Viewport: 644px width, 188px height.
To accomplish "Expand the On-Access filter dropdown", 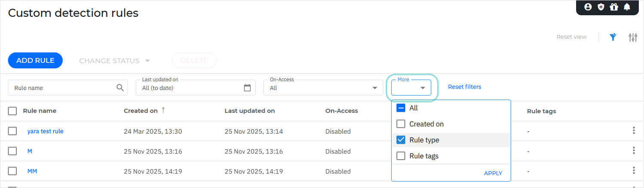I will tap(374, 88).
